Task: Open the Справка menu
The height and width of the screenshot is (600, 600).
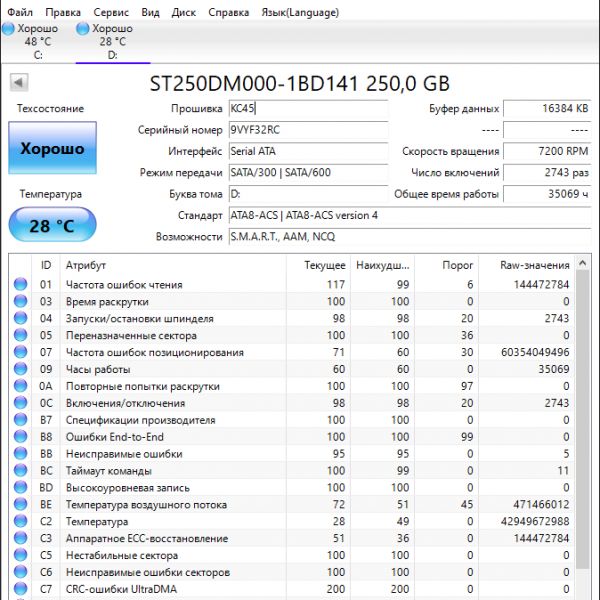Action: coord(228,12)
